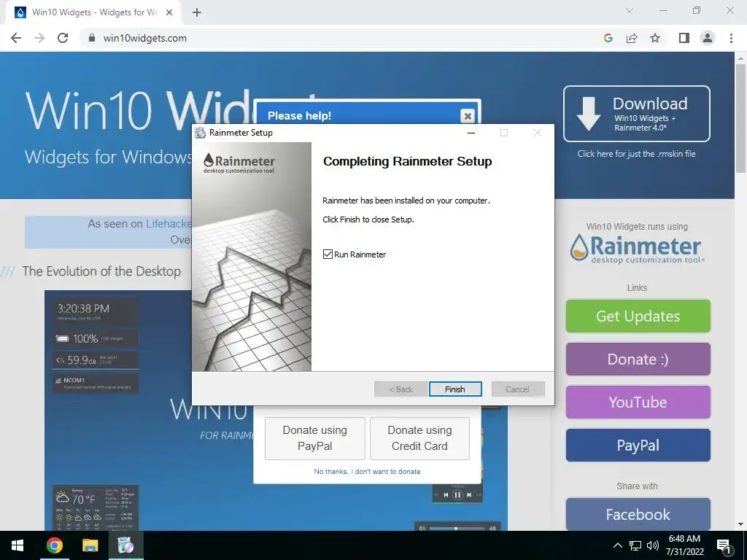Close the Please help! donation popup
Screen dimensions: 747x560
(468, 116)
